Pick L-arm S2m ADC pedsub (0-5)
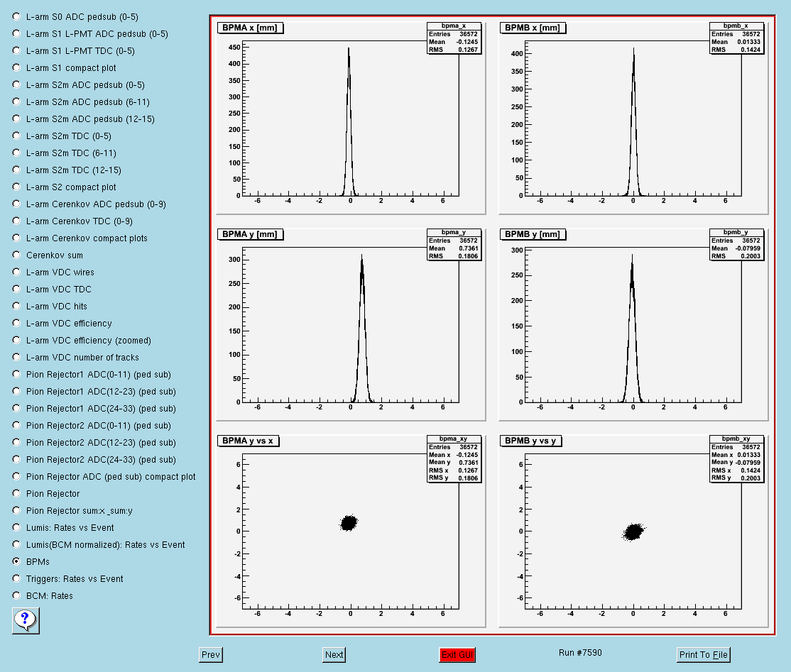Image resolution: width=791 pixels, height=672 pixels. [x=16, y=84]
